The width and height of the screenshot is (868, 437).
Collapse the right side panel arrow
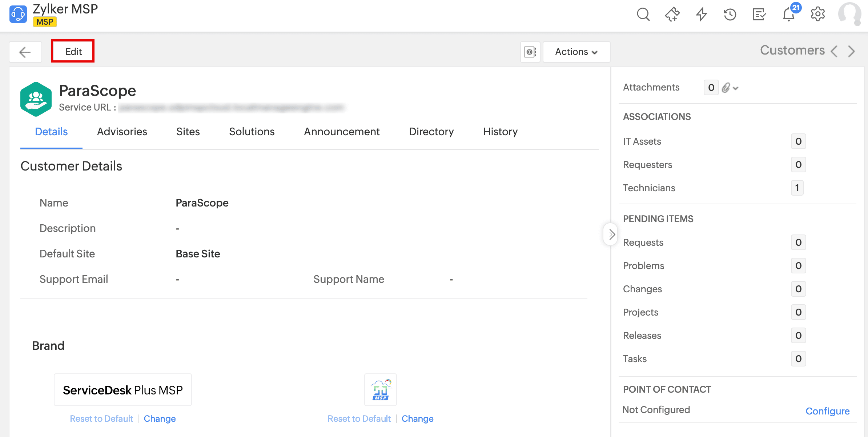click(611, 234)
